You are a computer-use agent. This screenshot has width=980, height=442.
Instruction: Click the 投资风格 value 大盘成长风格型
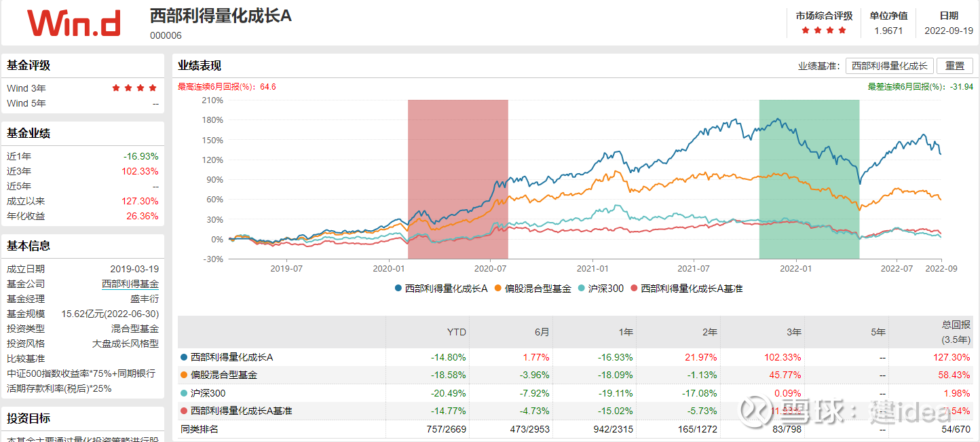[x=126, y=344]
